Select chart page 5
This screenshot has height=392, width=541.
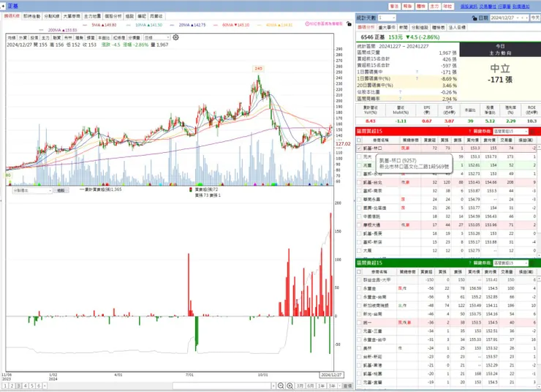point(32,386)
